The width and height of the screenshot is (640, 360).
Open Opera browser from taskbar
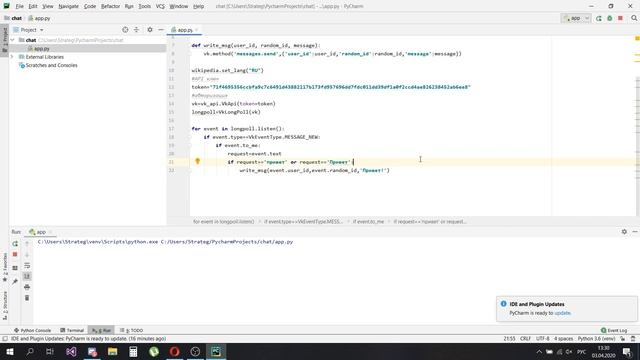click(x=174, y=351)
